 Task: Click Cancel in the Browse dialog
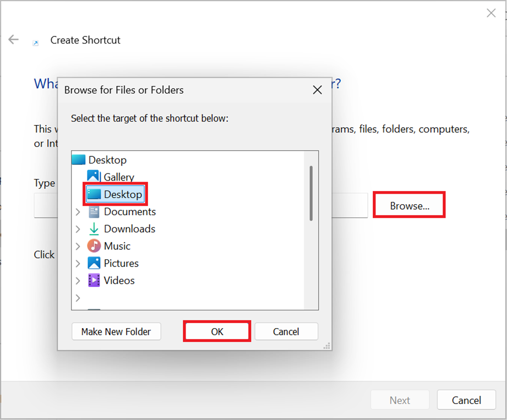tap(286, 331)
